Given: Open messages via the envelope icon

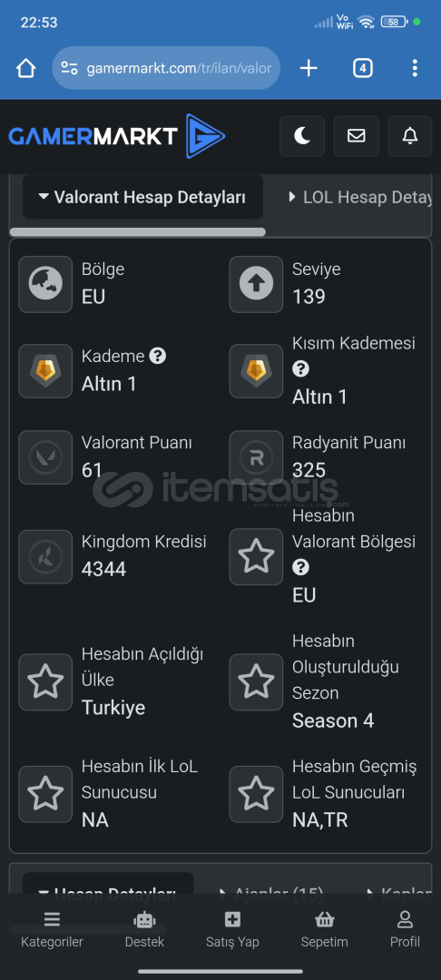Looking at the screenshot, I should (356, 135).
